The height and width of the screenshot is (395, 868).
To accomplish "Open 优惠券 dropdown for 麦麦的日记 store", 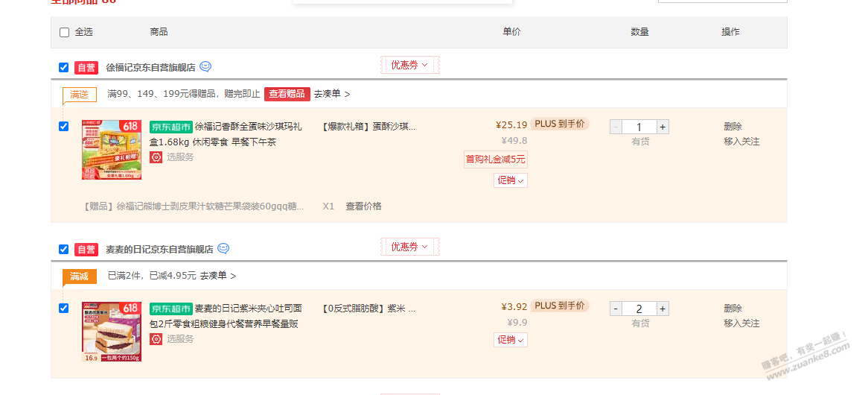I will tap(409, 247).
